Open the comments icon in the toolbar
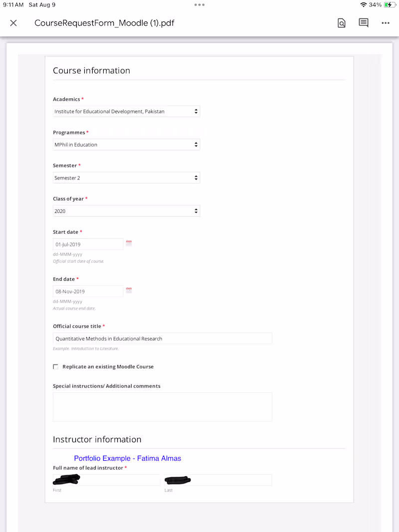399x532 pixels. (364, 23)
